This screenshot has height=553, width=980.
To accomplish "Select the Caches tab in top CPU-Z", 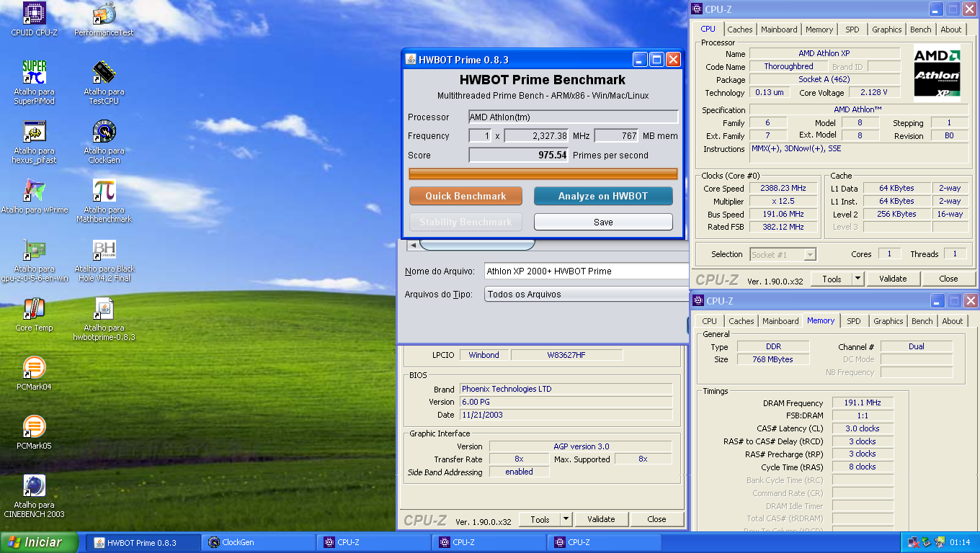I will pos(739,30).
